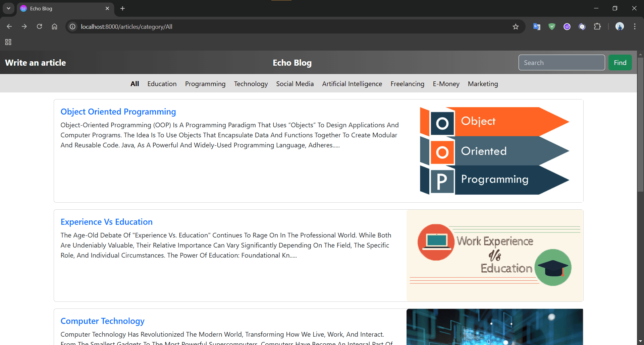Click the site information icon in address bar
This screenshot has height=345, width=644.
click(72, 26)
